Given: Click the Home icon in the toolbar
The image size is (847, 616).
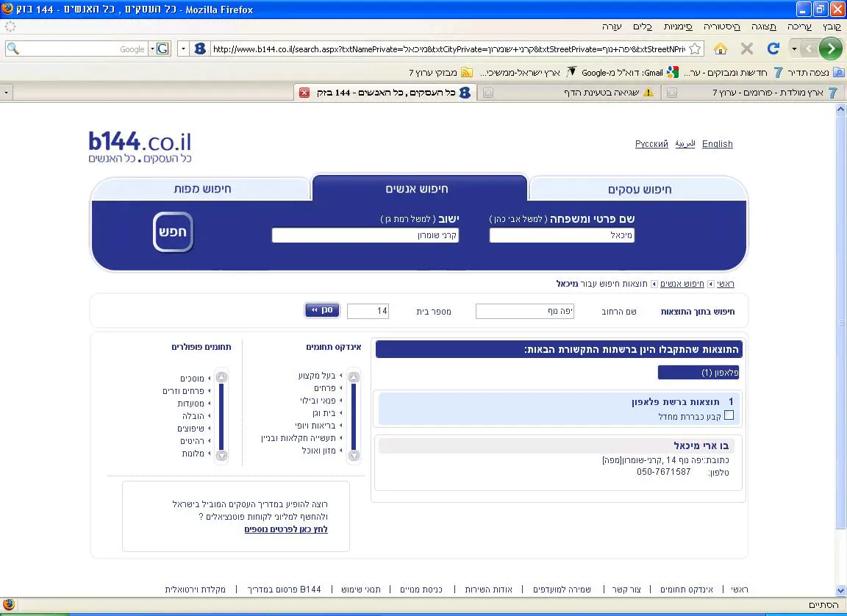Looking at the screenshot, I should [721, 49].
